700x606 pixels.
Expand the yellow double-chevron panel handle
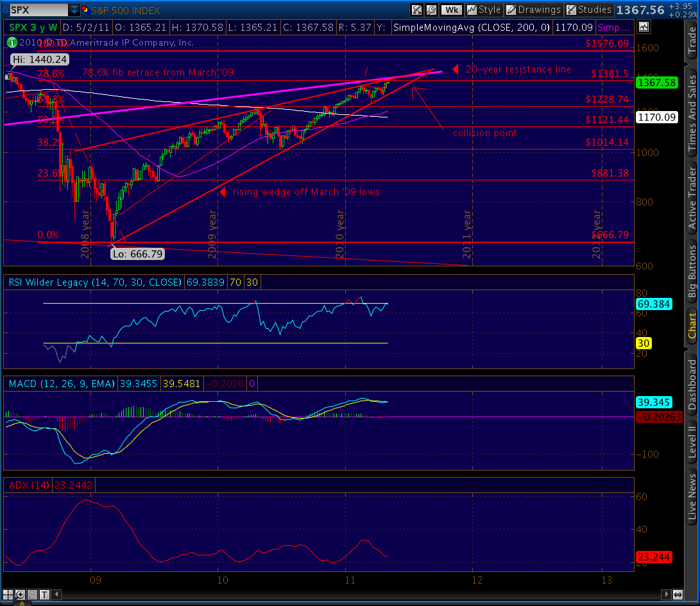click(21, 603)
